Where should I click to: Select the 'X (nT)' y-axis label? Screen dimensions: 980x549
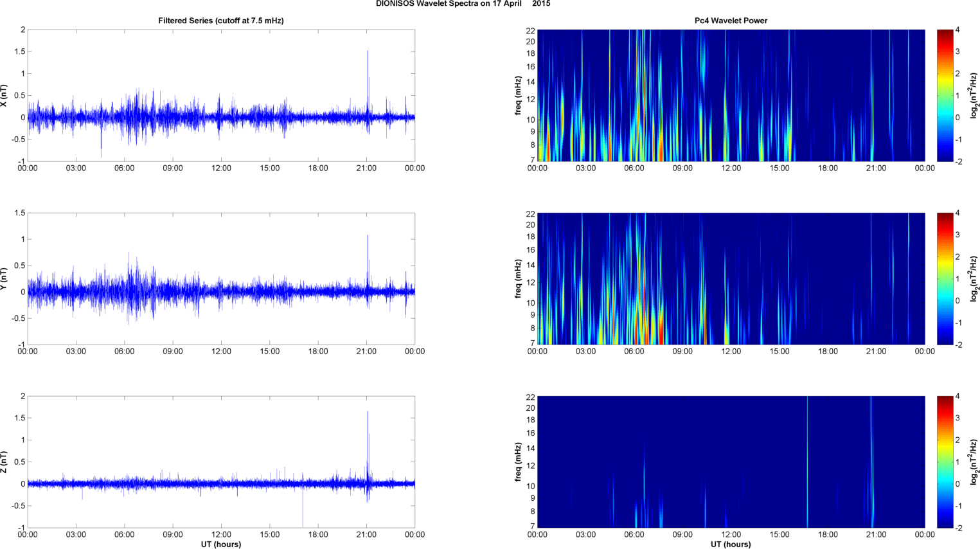pos(4,95)
